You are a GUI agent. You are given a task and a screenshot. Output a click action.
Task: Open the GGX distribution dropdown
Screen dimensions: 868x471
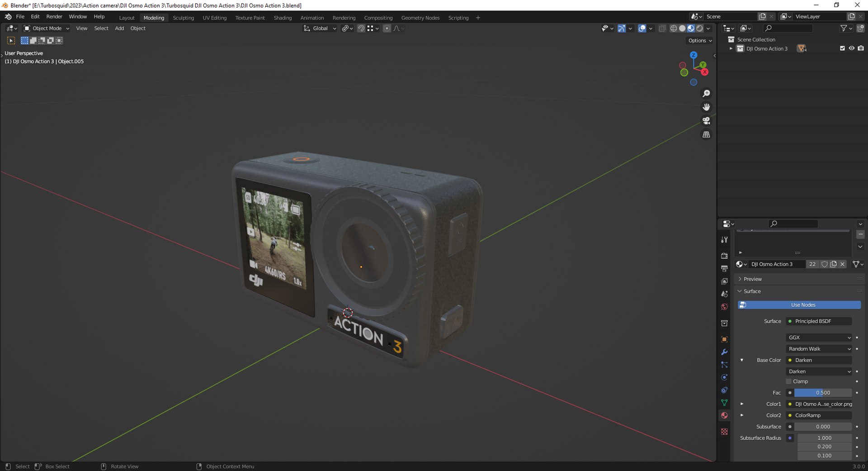tap(819, 338)
